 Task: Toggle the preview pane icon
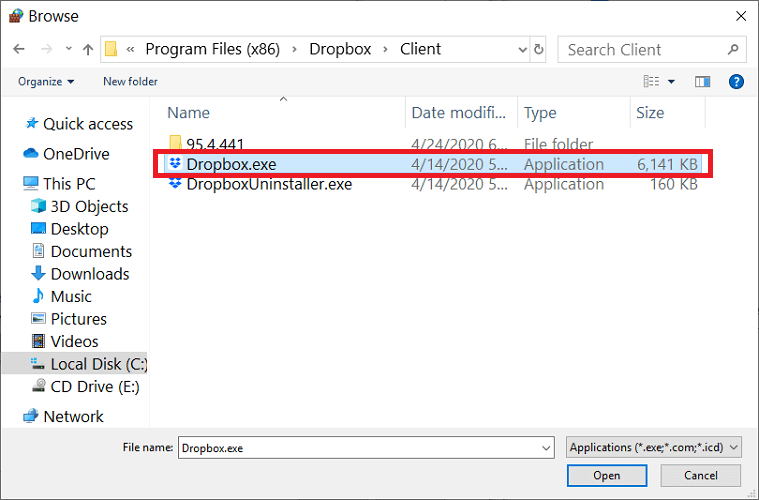(x=702, y=81)
